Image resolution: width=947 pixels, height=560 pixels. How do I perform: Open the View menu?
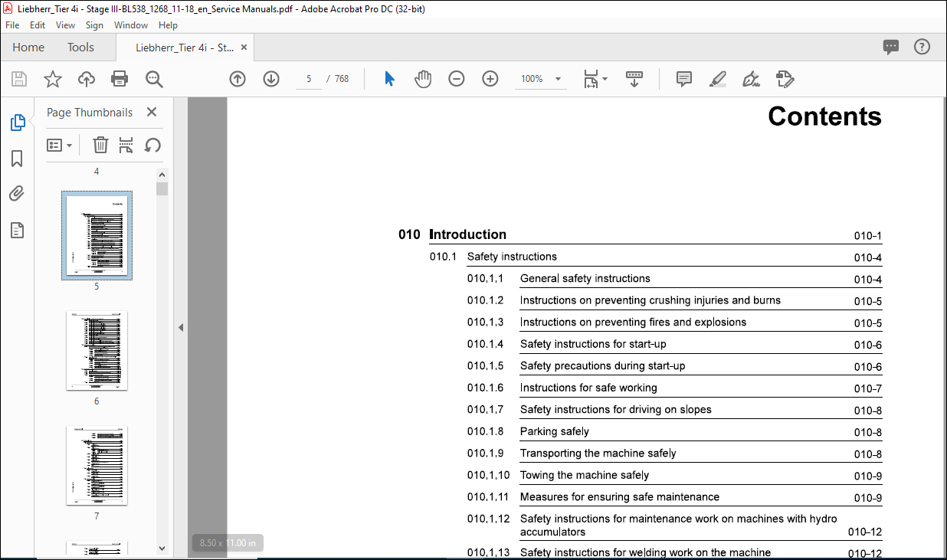pos(66,25)
